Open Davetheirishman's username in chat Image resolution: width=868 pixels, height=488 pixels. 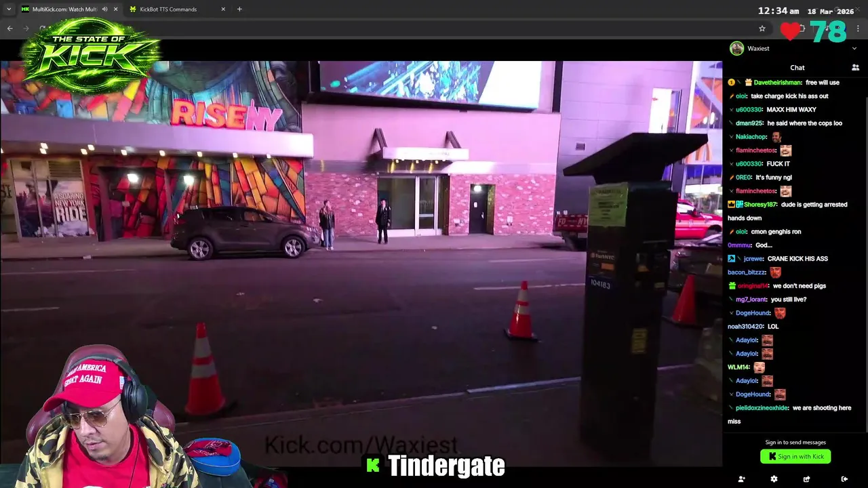(778, 83)
